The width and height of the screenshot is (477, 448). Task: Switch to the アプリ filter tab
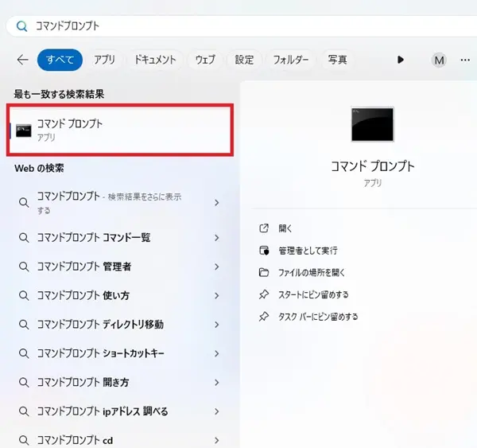click(104, 60)
